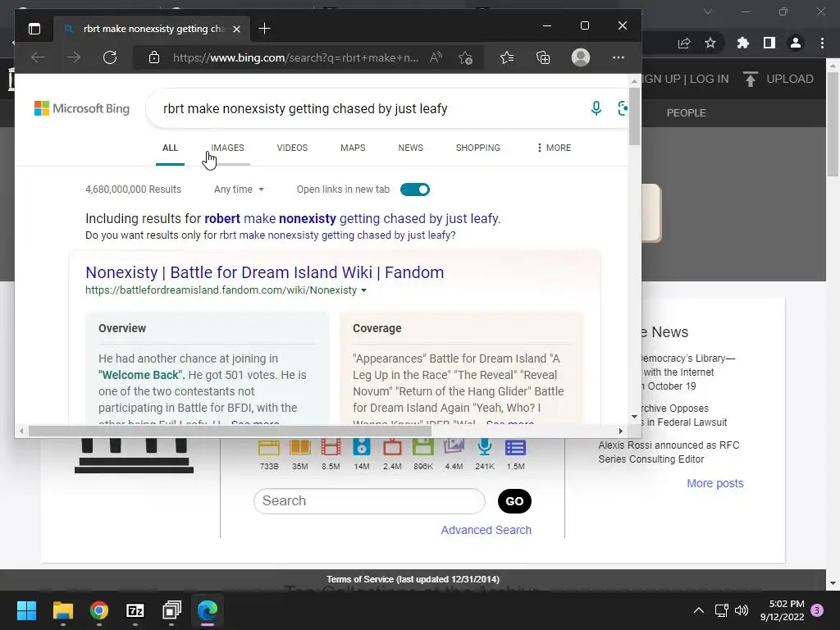The height and width of the screenshot is (630, 840).
Task: Close the rbrt make nonexsisty tab
Action: click(236, 29)
